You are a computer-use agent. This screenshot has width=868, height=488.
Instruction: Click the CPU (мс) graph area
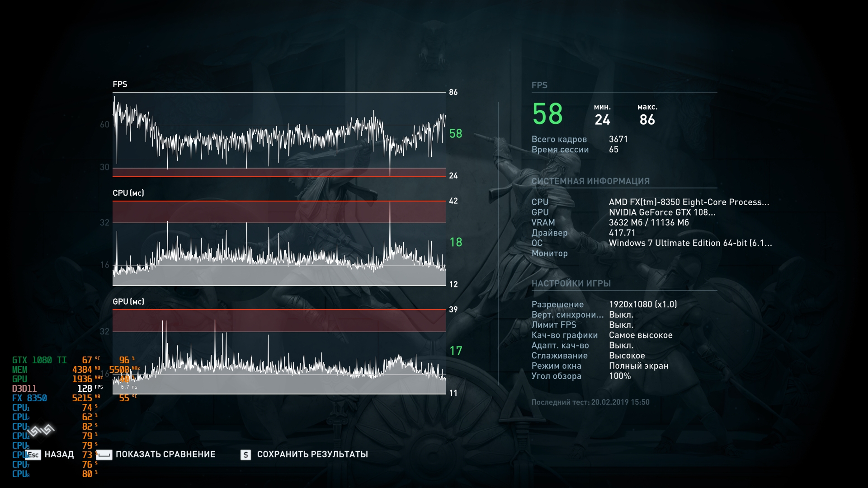coord(279,244)
